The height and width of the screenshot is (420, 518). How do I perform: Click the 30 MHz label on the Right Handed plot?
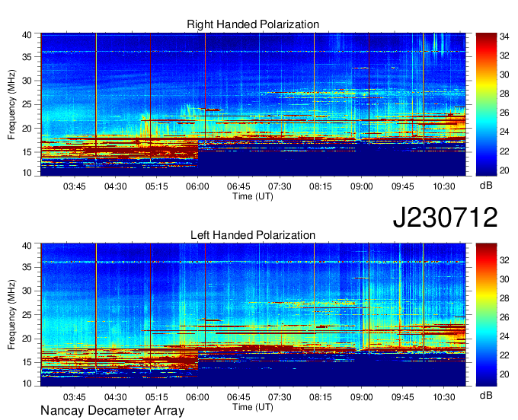point(27,81)
